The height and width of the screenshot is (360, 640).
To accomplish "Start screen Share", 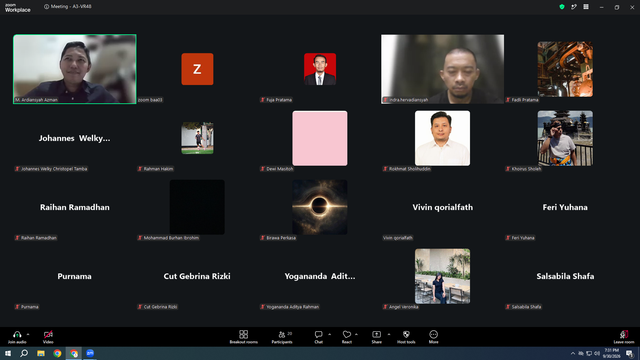I will tap(376, 337).
